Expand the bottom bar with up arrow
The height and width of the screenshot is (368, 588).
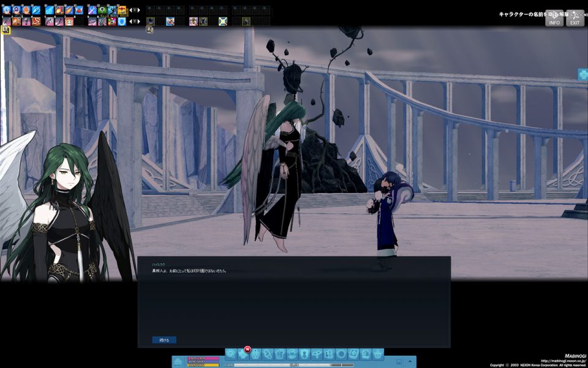point(409,362)
